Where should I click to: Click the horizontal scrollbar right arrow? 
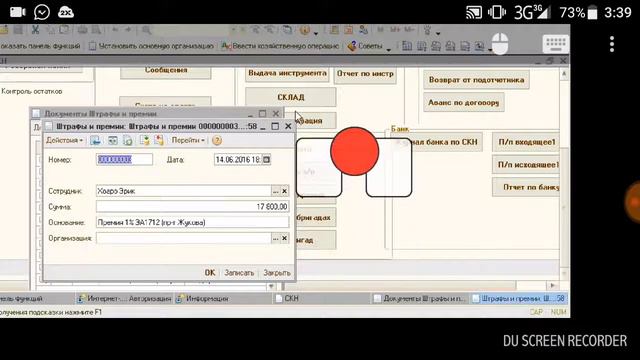553,285
